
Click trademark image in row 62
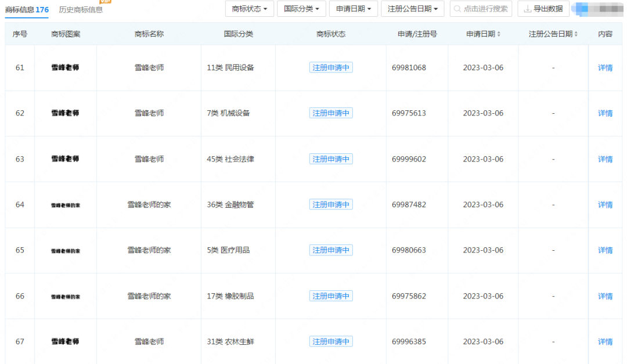tap(65, 113)
